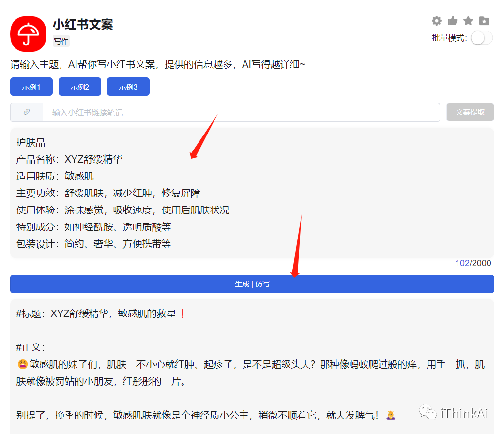The height and width of the screenshot is (434, 504).
Task: Star this tool using the star icon
Action: click(467, 21)
